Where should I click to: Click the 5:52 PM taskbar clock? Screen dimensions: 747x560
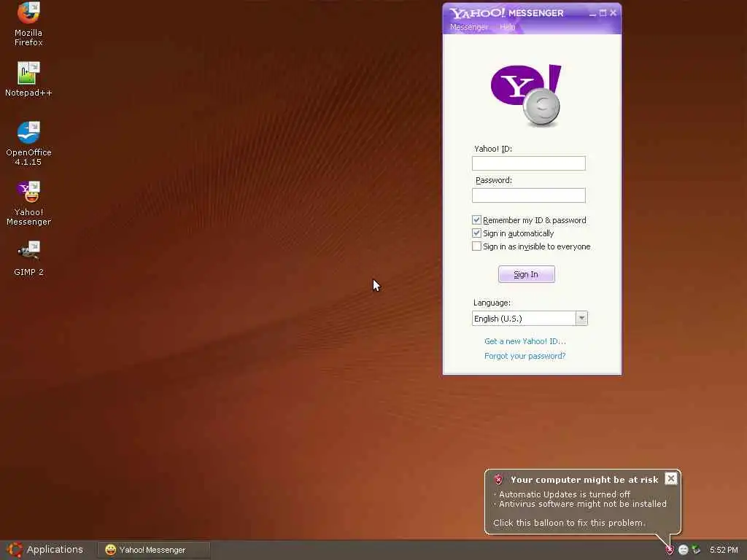(724, 550)
